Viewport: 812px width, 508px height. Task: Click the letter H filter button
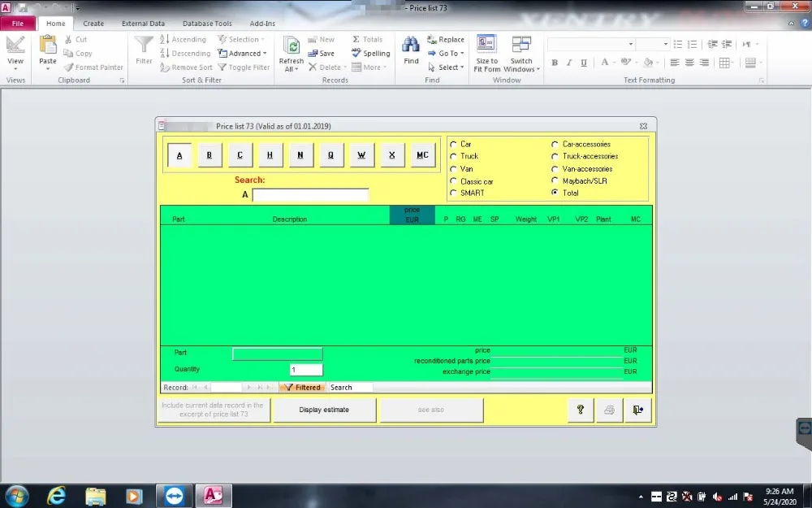[x=270, y=155]
